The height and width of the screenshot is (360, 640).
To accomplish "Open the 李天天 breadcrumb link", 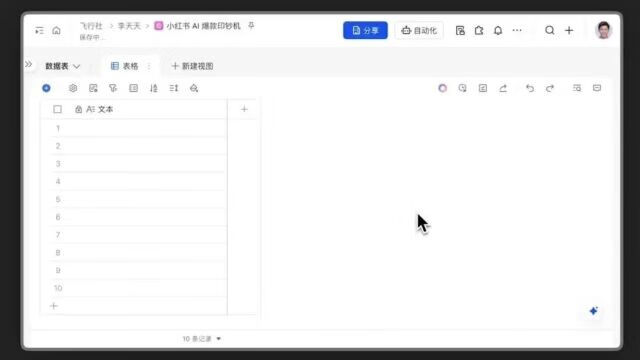I will coord(129,26).
